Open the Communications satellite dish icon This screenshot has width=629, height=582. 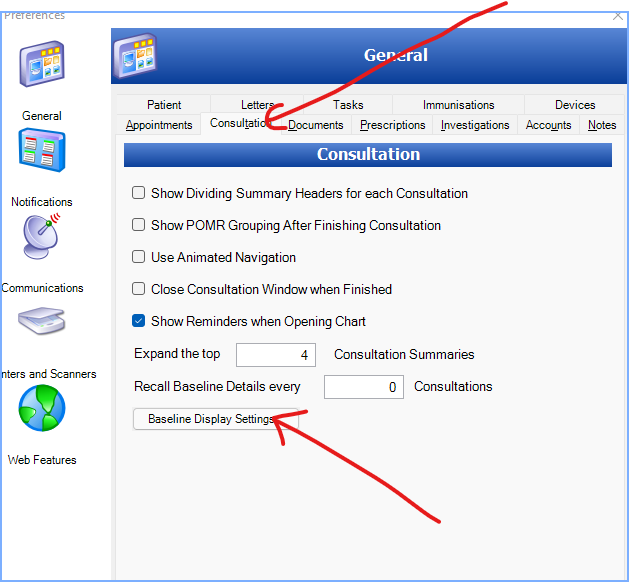(x=42, y=238)
